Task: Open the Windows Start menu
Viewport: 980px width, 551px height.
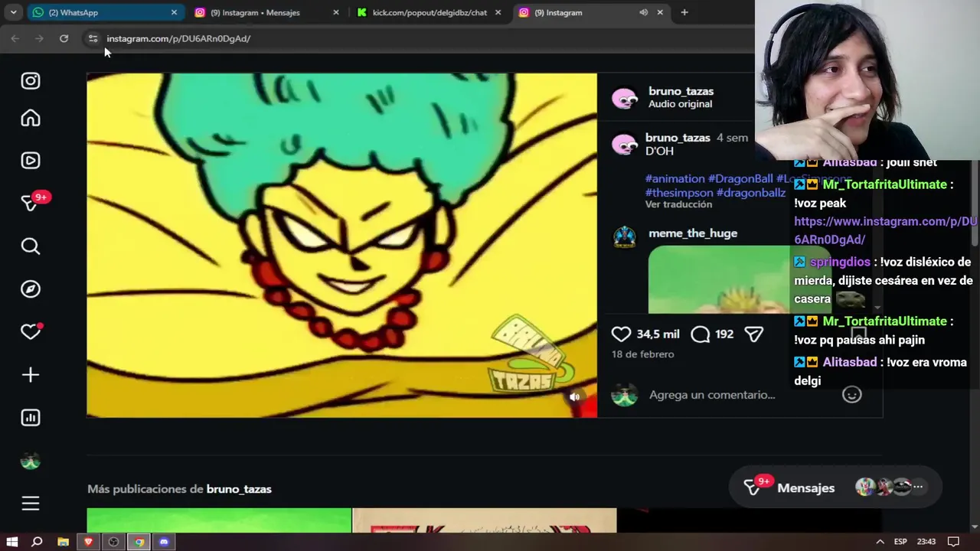Action: pyautogui.click(x=12, y=542)
